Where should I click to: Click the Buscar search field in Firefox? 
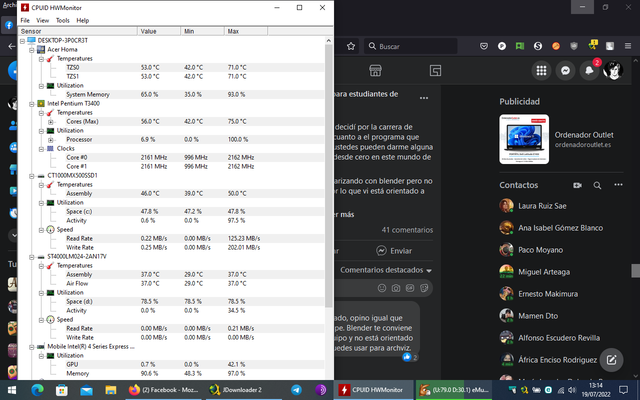(x=410, y=46)
